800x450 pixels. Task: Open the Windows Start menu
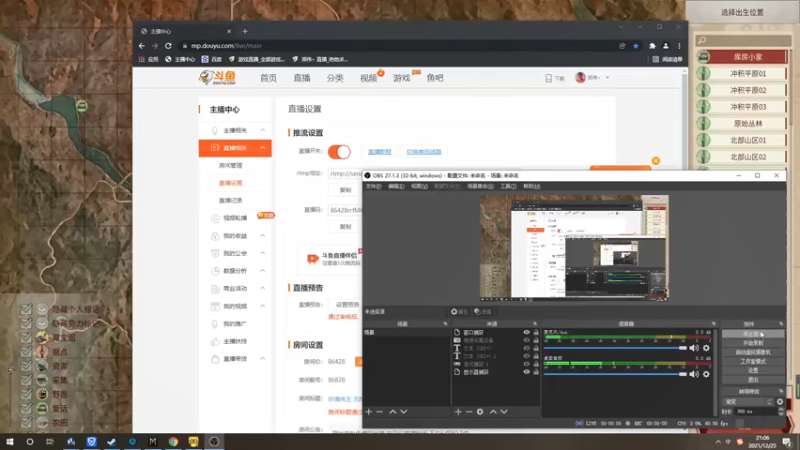9,441
